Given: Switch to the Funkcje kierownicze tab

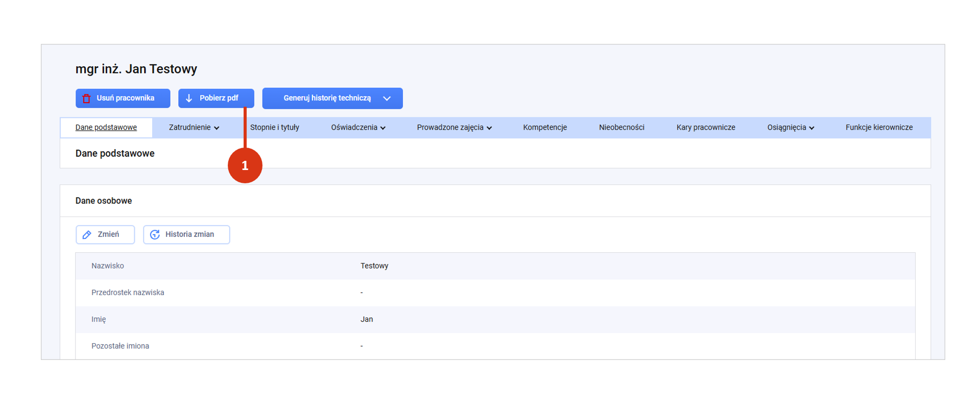Looking at the screenshot, I should pyautogui.click(x=879, y=128).
